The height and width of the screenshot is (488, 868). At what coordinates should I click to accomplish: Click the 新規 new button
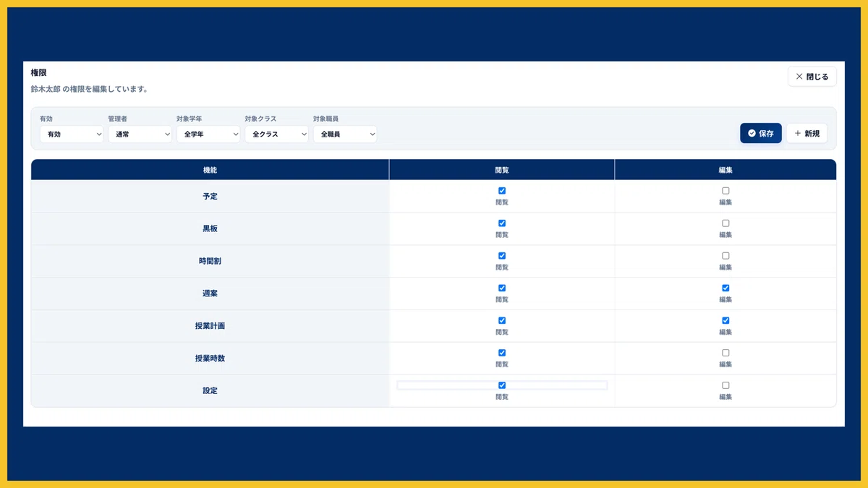pyautogui.click(x=807, y=133)
